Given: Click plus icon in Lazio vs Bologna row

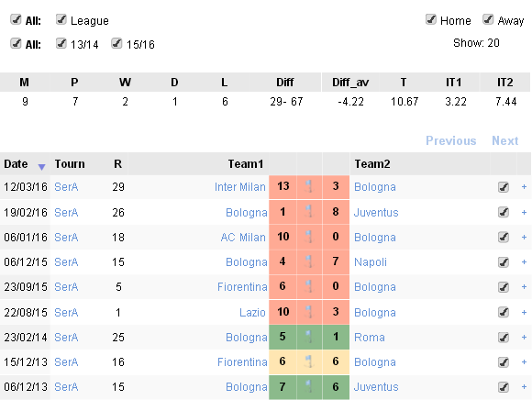Looking at the screenshot, I should coord(524,312).
